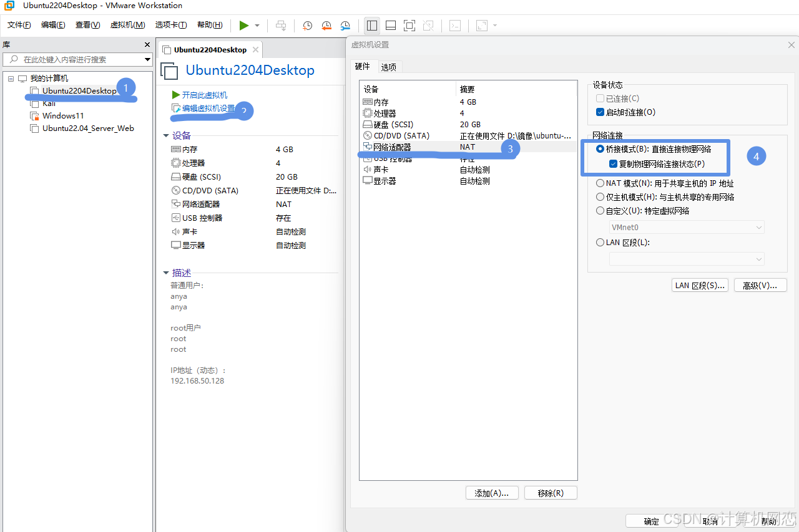Viewport: 799px width, 532px height.
Task: Select the 仅主机模式(H) radio button
Action: (600, 197)
